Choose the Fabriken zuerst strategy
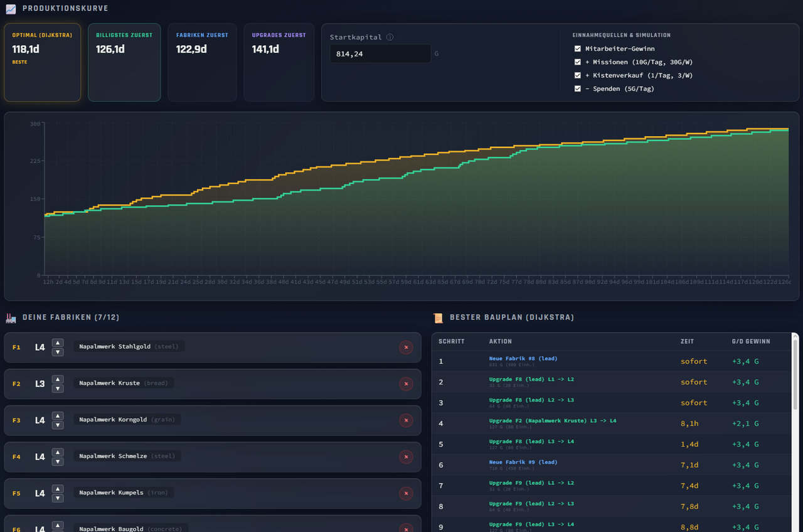The height and width of the screenshot is (532, 803). pyautogui.click(x=202, y=62)
